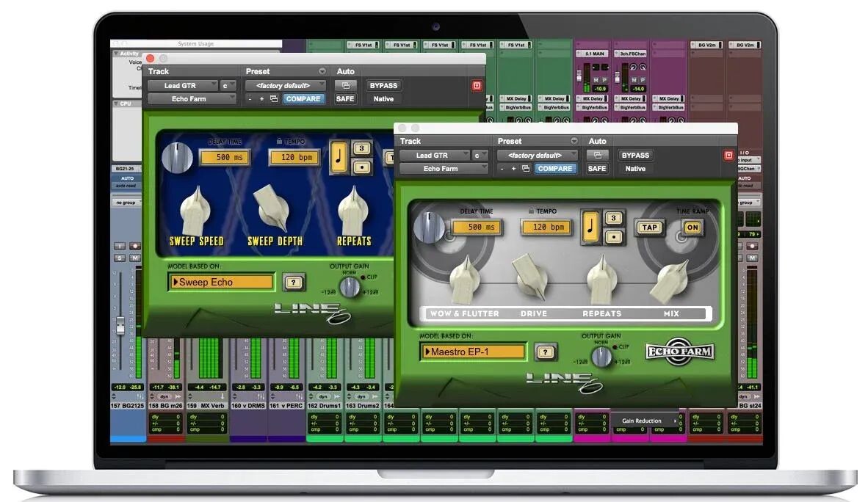Open model help question mark beside Maestro EP-1
Viewport: 868px width, 502px height.
pos(546,352)
